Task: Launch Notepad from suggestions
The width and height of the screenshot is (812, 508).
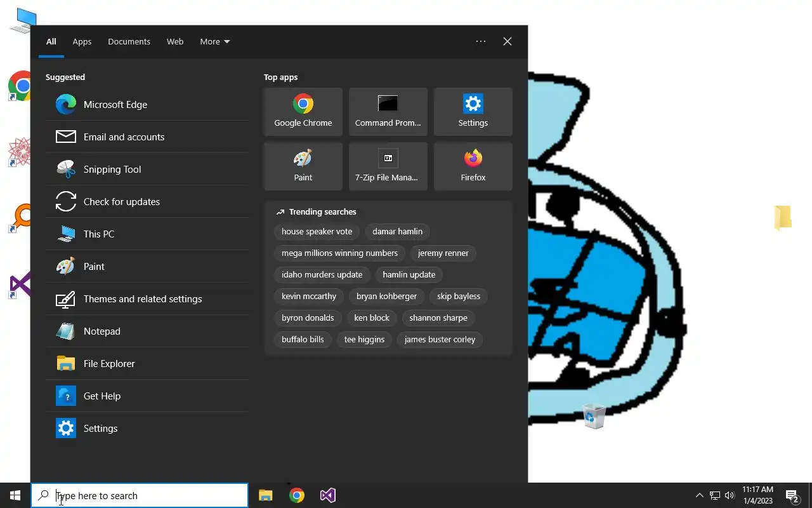Action: pos(147,331)
